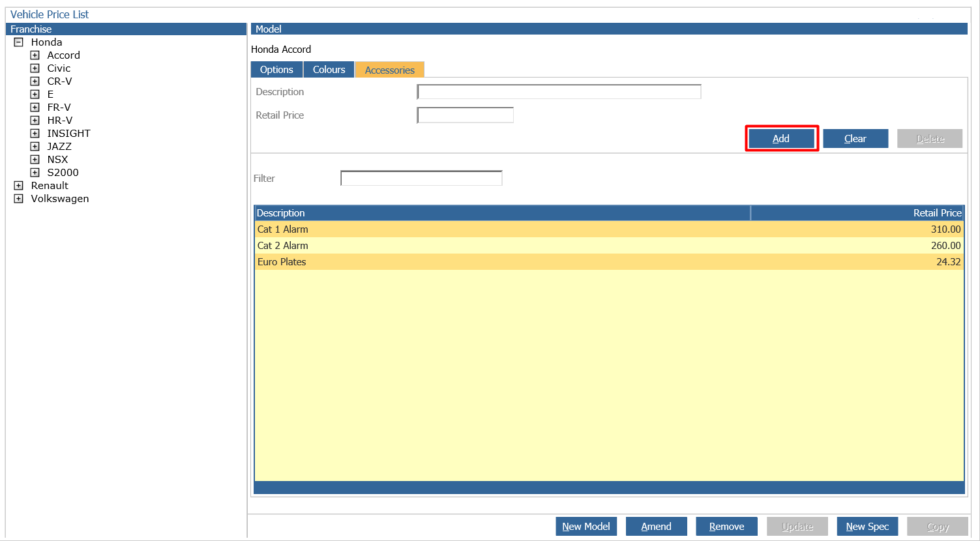Screen dimensions: 980x541
Task: Expand the INSIGHT model node
Action: 35,134
